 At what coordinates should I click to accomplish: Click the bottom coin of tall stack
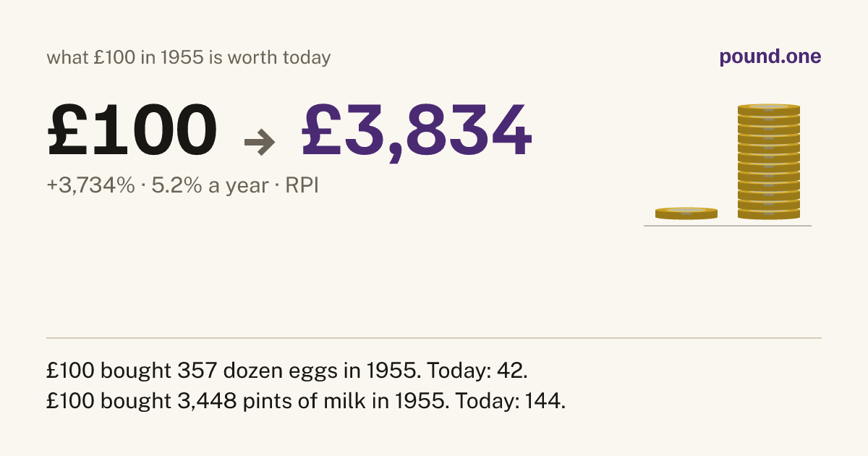[x=769, y=214]
